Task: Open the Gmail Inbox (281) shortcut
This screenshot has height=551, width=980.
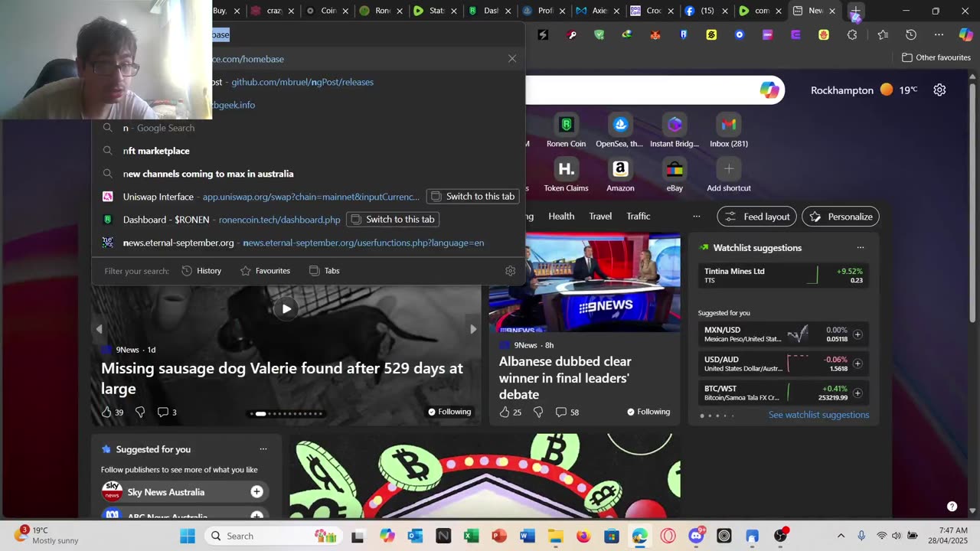Action: click(729, 131)
